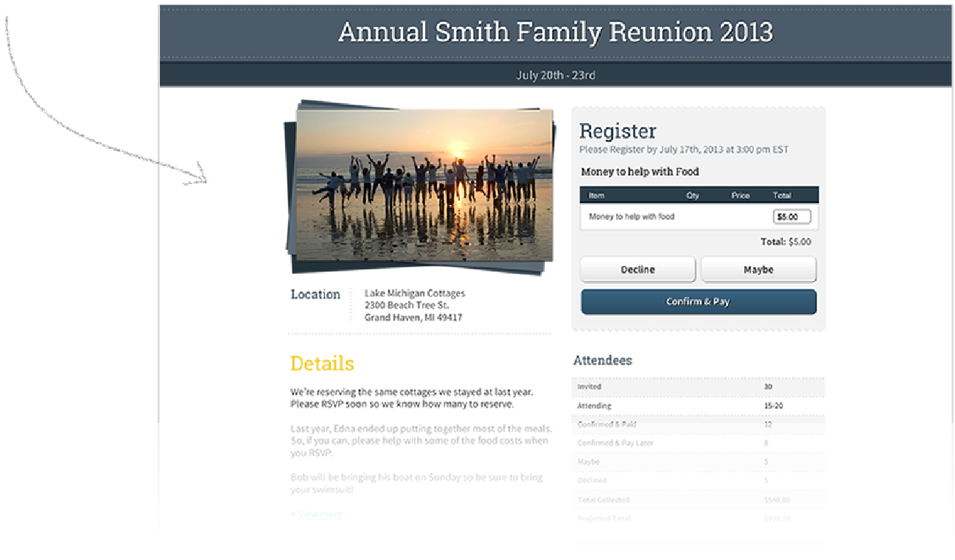Click the Price column header

(x=740, y=195)
